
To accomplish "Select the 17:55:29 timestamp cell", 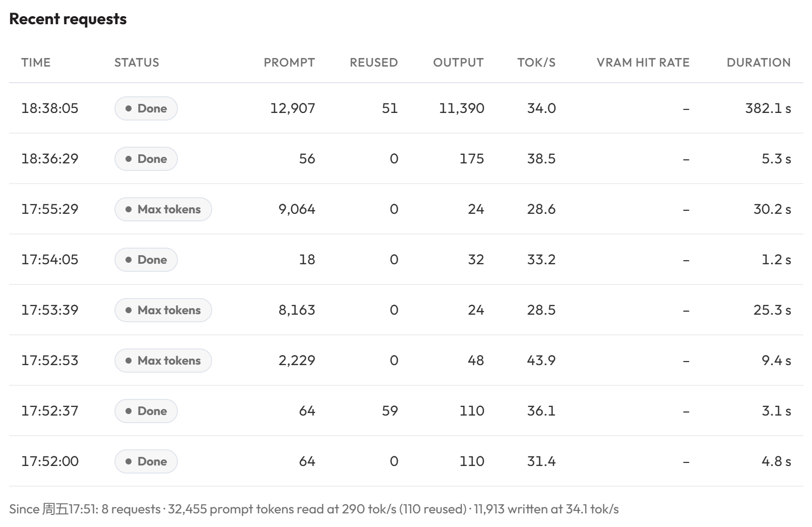I will [x=50, y=209].
